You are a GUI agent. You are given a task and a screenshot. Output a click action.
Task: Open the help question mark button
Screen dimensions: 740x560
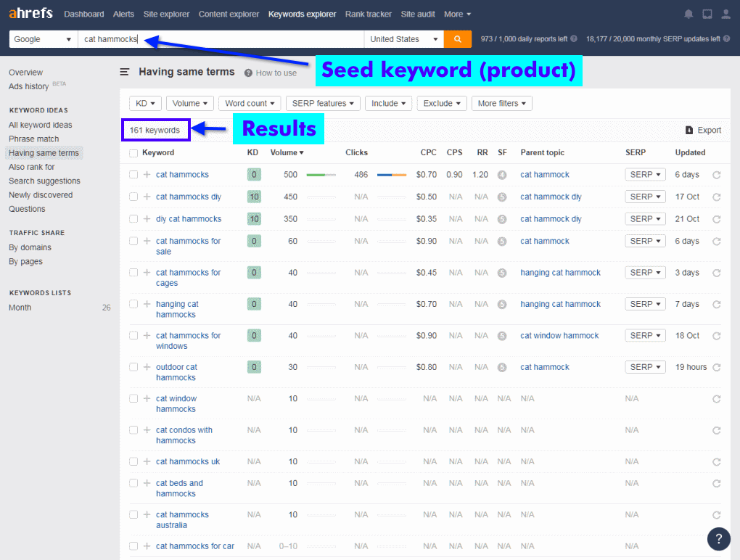[x=718, y=538]
